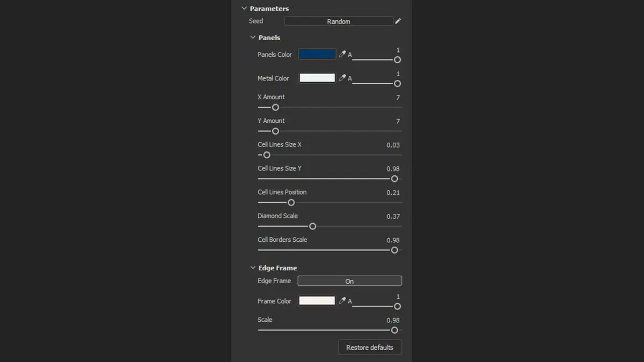Click the Cell Lines Size X slider handle
Image resolution: width=644 pixels, height=362 pixels.
pos(267,155)
